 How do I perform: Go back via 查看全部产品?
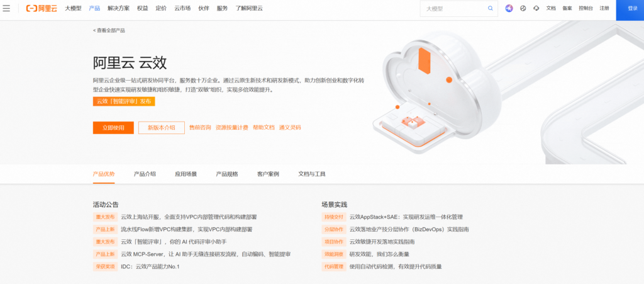pyautogui.click(x=109, y=30)
